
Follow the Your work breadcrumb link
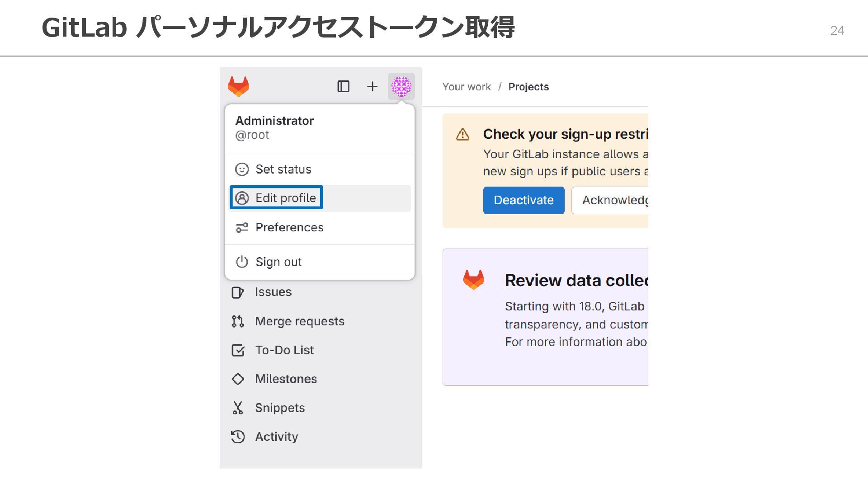(466, 87)
